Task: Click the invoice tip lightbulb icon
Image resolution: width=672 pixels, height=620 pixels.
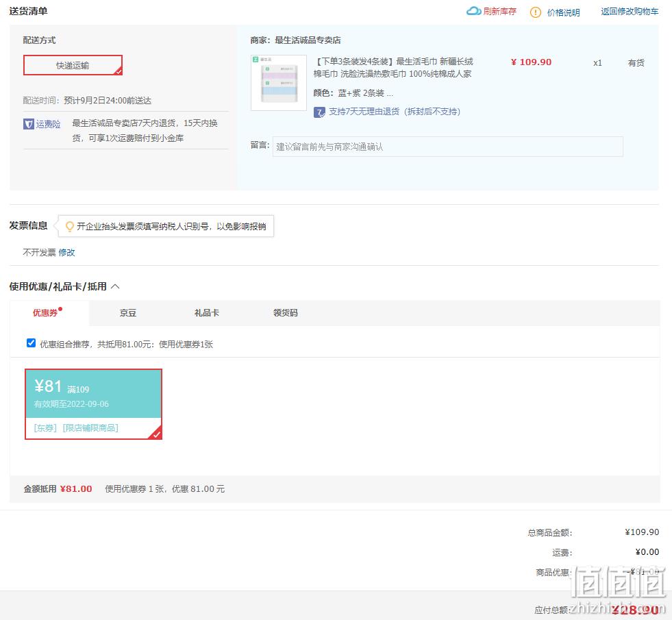Action: click(69, 226)
